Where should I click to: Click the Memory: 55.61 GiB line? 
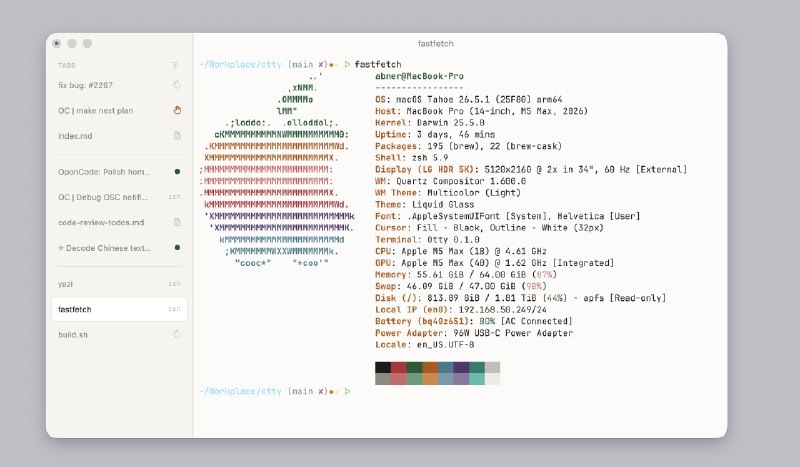466,275
